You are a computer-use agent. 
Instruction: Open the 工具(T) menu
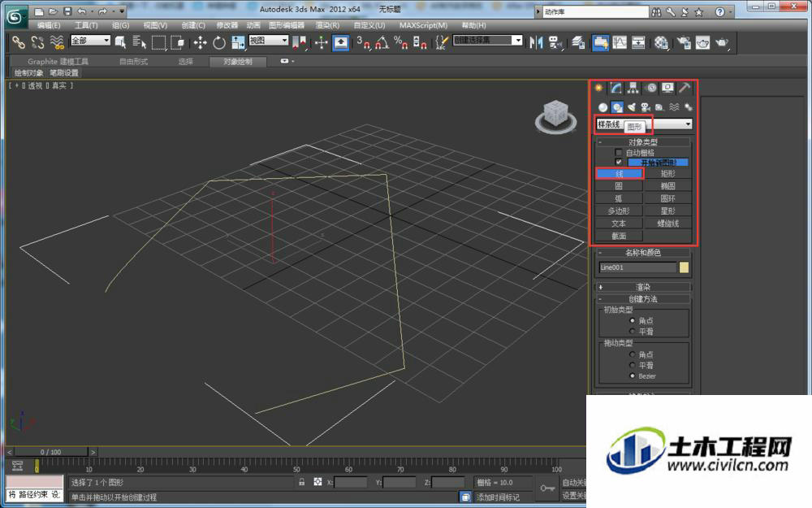86,25
